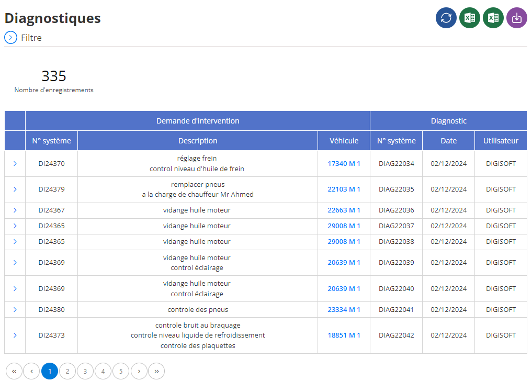Go to page 4
The height and width of the screenshot is (392, 532).
coord(103,371)
